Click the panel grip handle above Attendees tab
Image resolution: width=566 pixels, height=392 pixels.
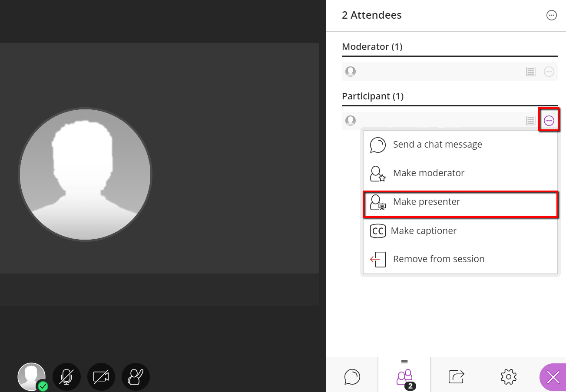[404, 362]
